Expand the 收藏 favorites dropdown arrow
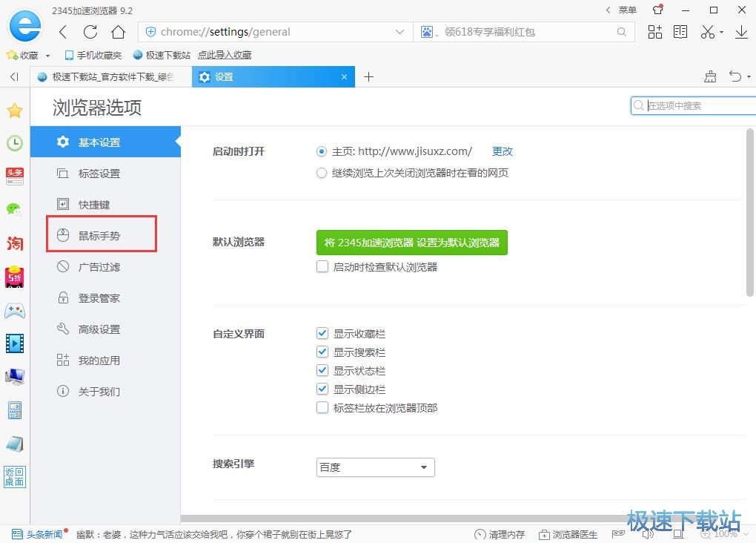This screenshot has height=543, width=756. [x=47, y=56]
